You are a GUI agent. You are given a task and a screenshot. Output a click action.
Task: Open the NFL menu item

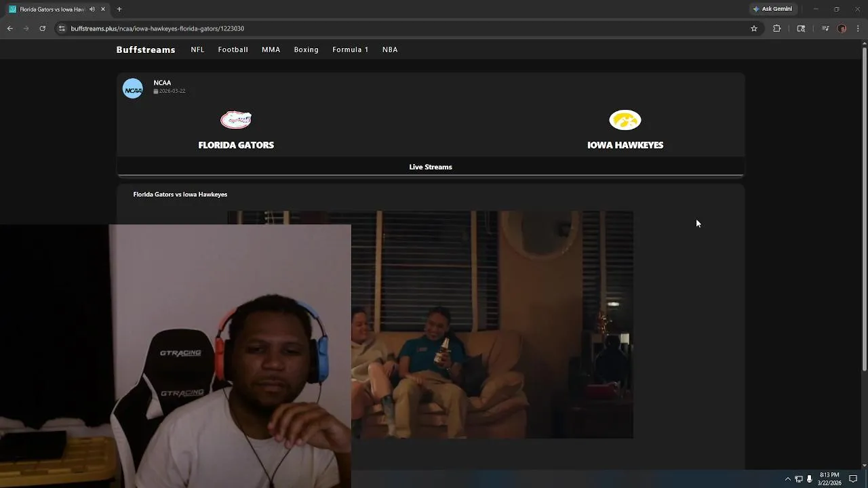click(x=197, y=49)
